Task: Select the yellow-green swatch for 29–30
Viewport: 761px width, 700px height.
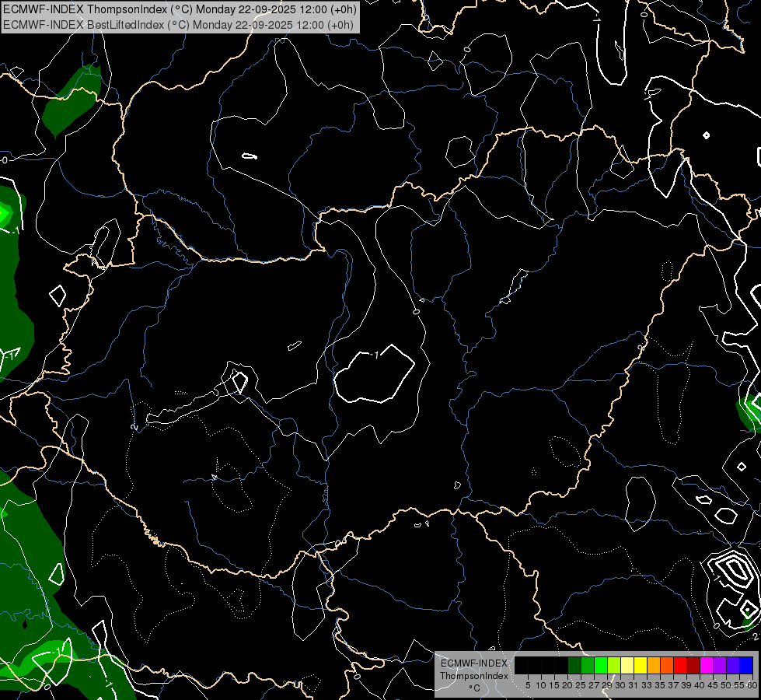Action: (614, 665)
